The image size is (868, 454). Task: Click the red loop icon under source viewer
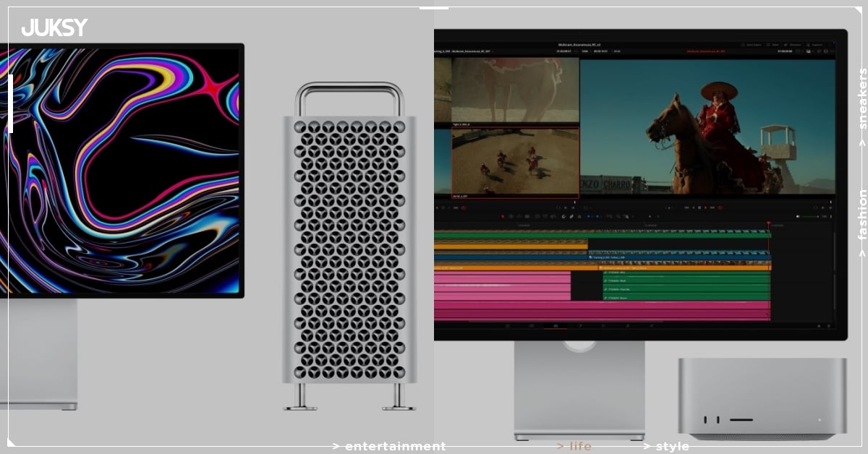point(464,207)
